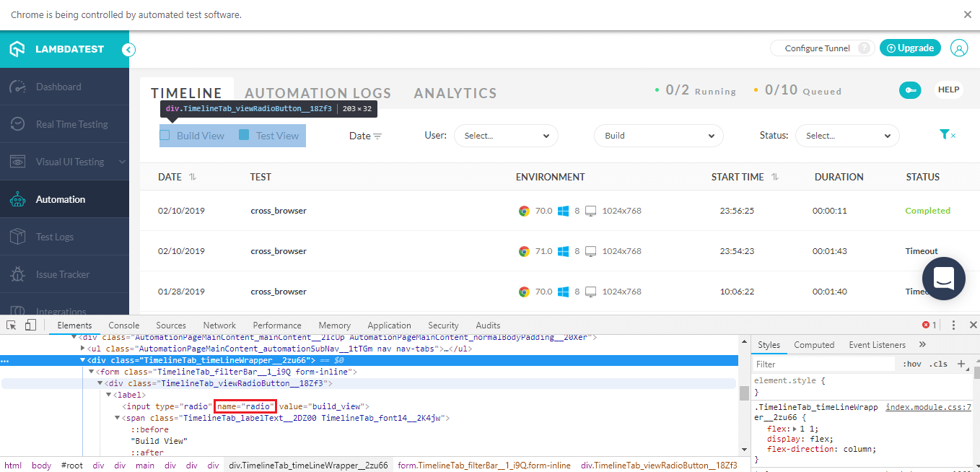This screenshot has width=980, height=472.
Task: Click the teal access key icon near HELP
Action: (910, 89)
